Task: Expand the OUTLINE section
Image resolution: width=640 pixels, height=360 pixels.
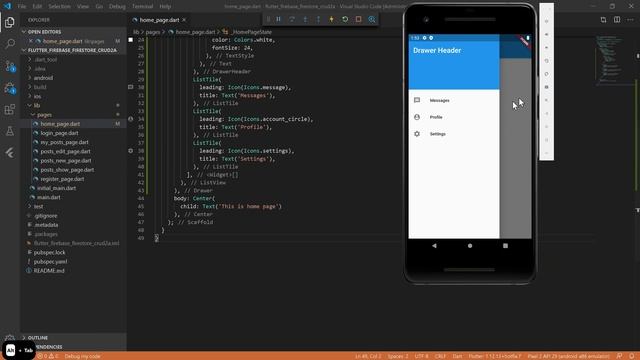Action: point(73,338)
